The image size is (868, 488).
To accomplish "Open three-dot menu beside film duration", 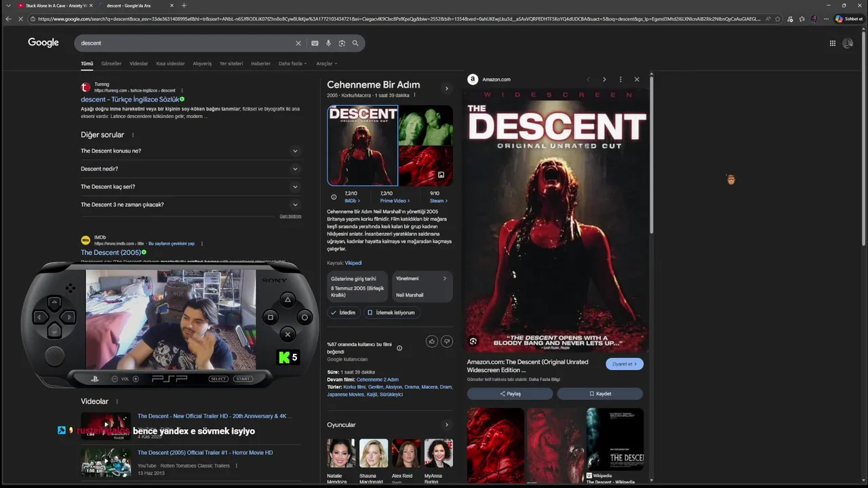I will [414, 96].
